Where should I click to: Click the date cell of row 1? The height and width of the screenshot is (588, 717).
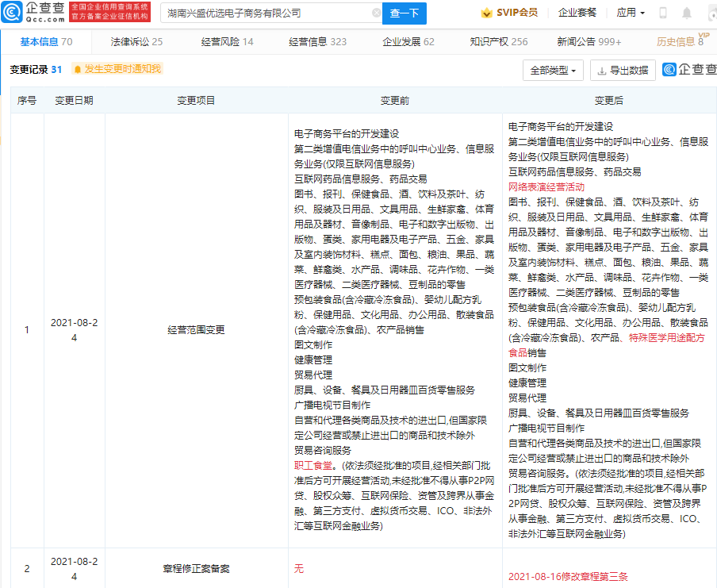pos(74,330)
